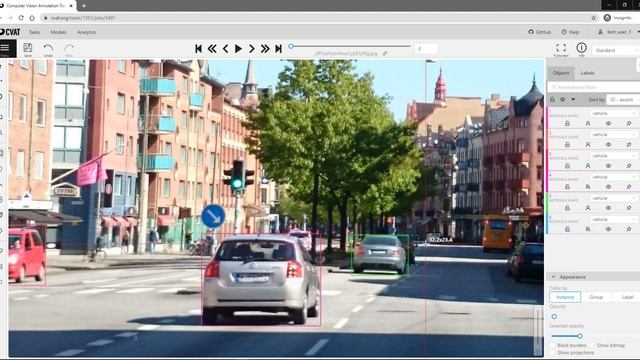
Task: Click the Opacity slider handle
Action: [x=554, y=316]
